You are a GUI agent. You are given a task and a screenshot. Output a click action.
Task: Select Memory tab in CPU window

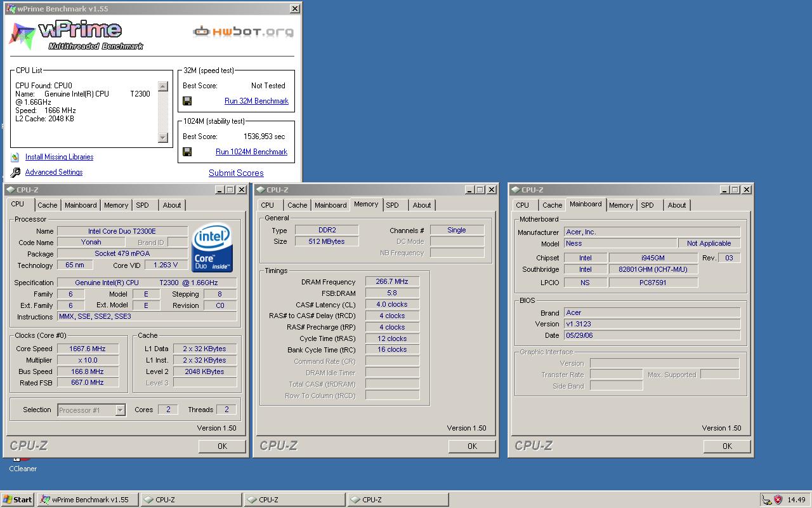[116, 205]
